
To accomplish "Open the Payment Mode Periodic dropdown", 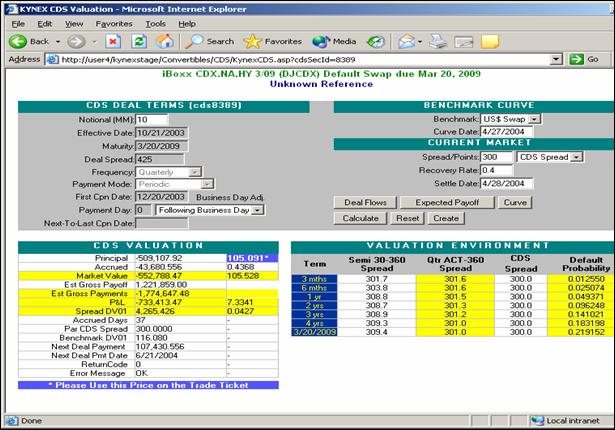I will pyautogui.click(x=207, y=184).
